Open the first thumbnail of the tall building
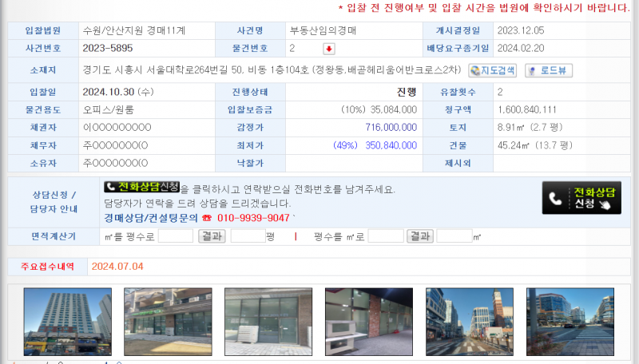639x364 pixels. 68,322
